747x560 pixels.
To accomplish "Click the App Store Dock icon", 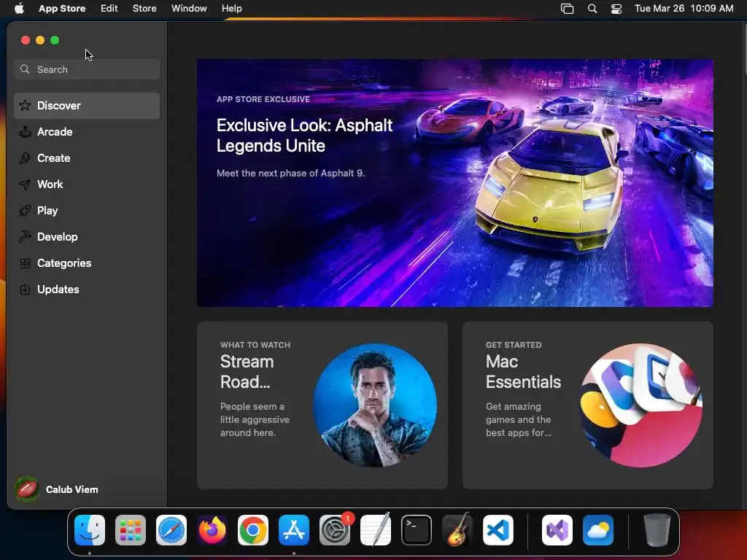I will (294, 530).
